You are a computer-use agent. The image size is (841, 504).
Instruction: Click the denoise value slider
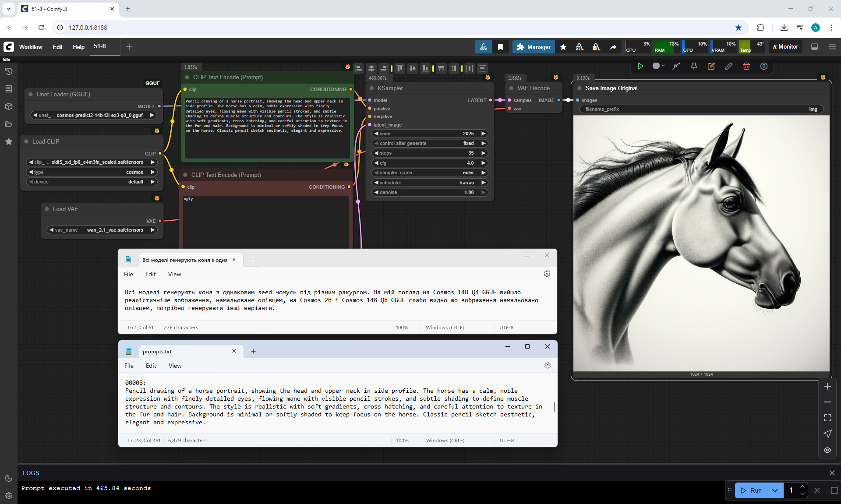(429, 192)
